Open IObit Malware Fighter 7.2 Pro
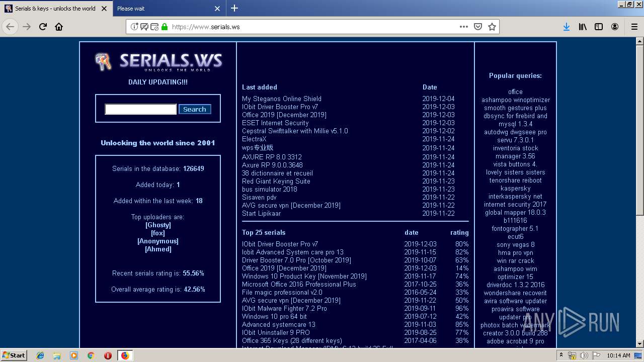Viewport: 644px width, 362px height. pyautogui.click(x=284, y=308)
